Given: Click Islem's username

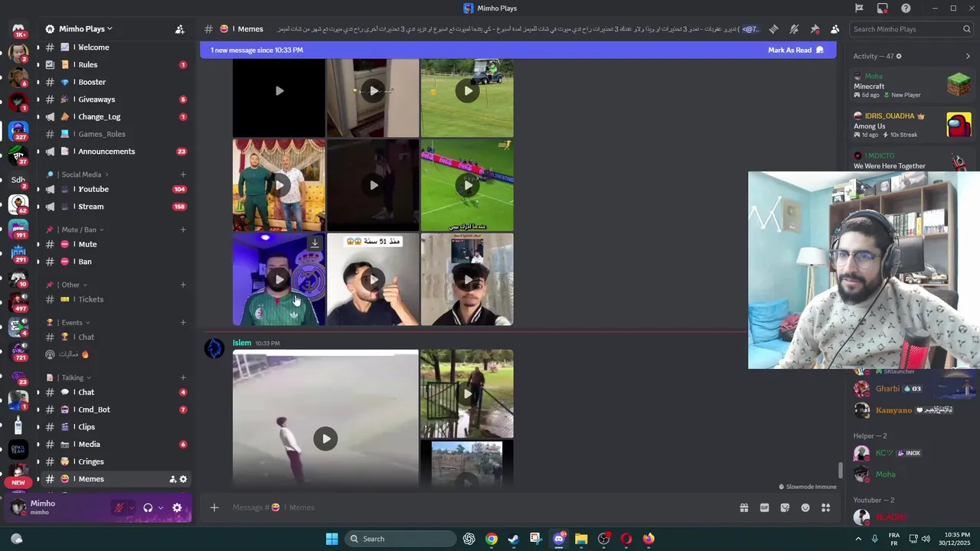Looking at the screenshot, I should [x=242, y=343].
